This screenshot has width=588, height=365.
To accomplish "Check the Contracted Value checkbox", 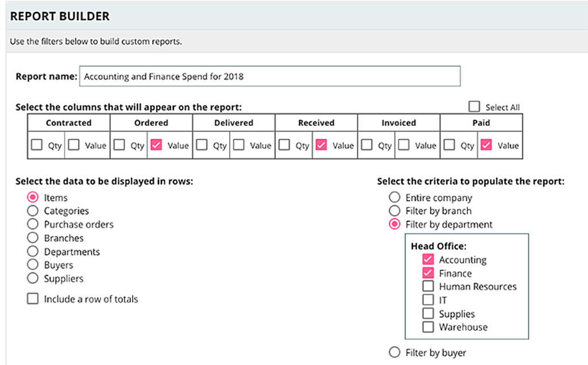I will pos(73,145).
